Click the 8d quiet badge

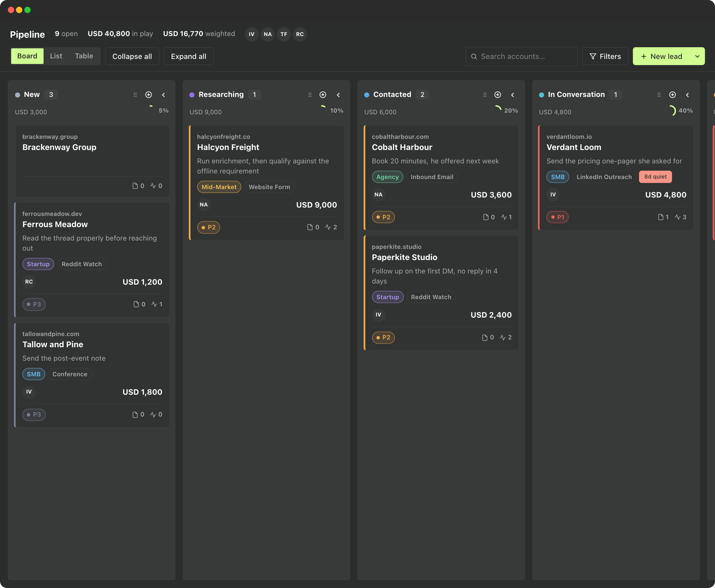coord(656,177)
